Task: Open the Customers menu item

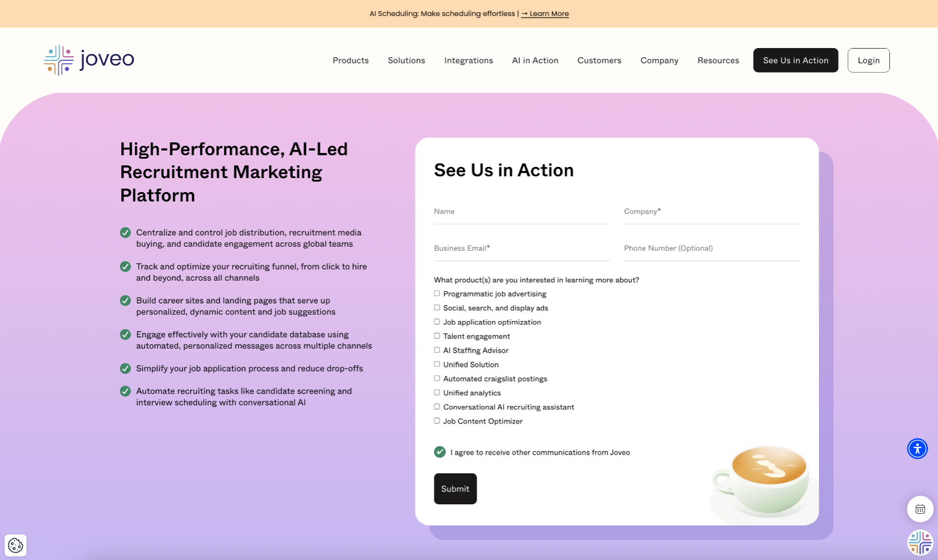Action: point(599,60)
